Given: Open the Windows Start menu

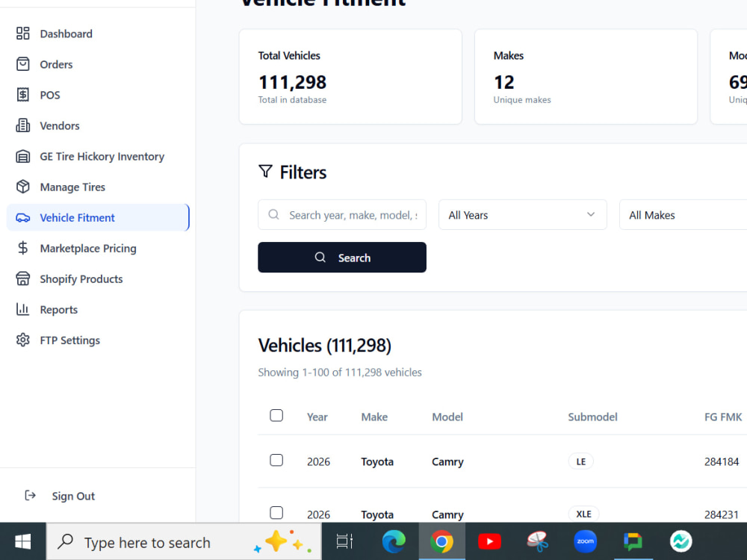Looking at the screenshot, I should (x=23, y=541).
